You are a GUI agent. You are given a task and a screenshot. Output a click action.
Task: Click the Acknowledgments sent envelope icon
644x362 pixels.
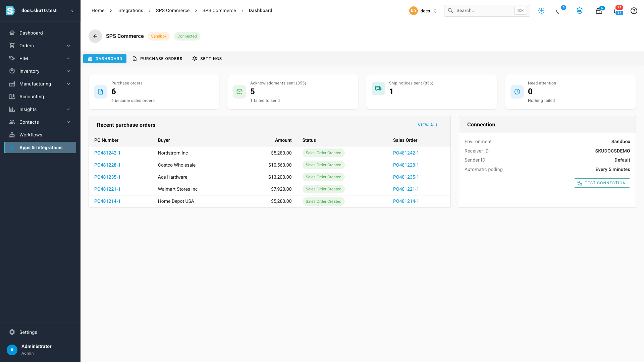[239, 92]
